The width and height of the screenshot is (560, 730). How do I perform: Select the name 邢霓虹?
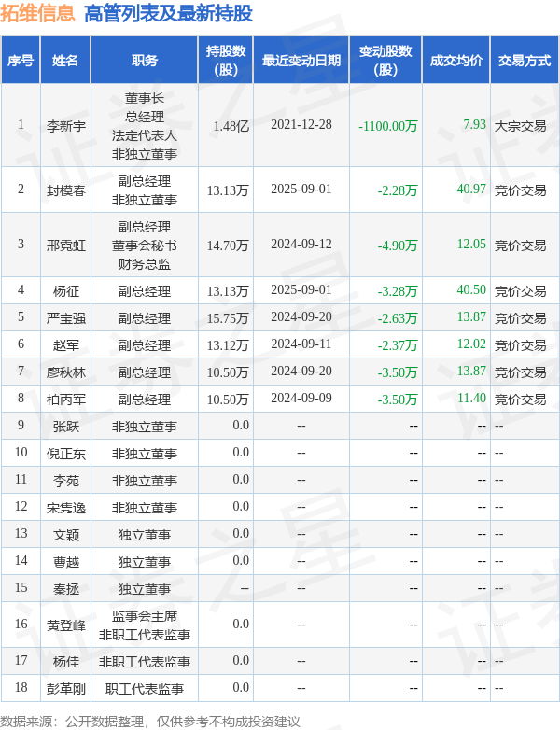pos(65,245)
